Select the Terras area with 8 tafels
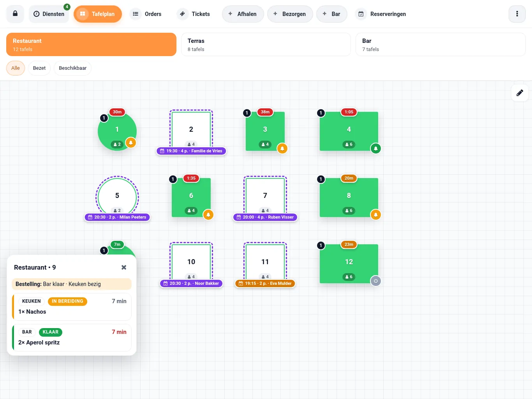This screenshot has width=532, height=399. (x=266, y=44)
